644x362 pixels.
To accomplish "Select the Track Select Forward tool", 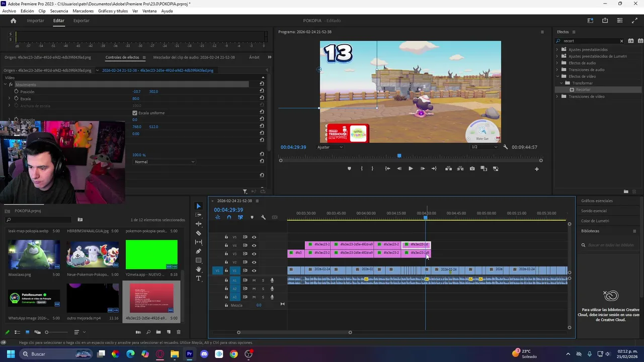I will 198,215.
